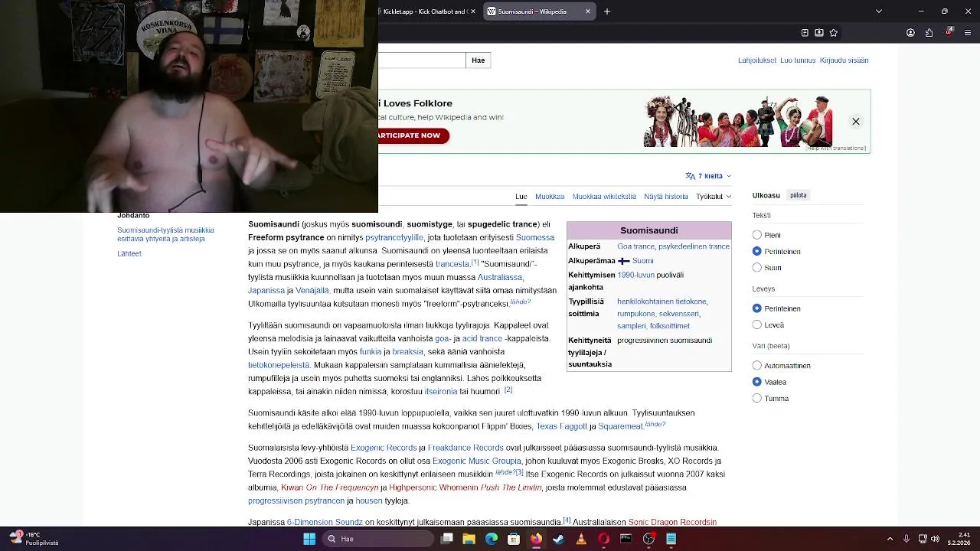Click the Luo tunnus link
This screenshot has height=551, width=980.
click(798, 60)
